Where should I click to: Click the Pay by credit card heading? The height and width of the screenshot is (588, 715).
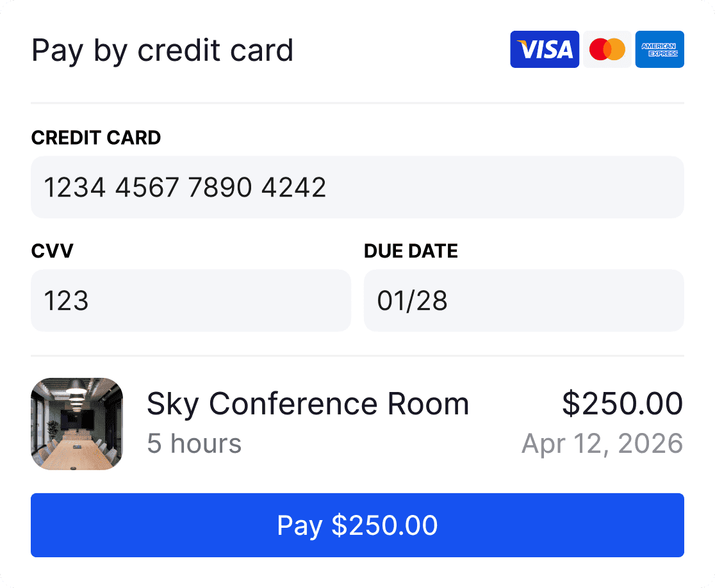click(x=163, y=51)
